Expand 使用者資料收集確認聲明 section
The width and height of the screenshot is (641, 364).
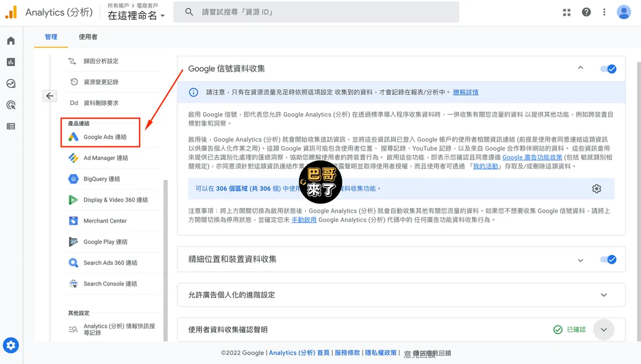tap(604, 330)
